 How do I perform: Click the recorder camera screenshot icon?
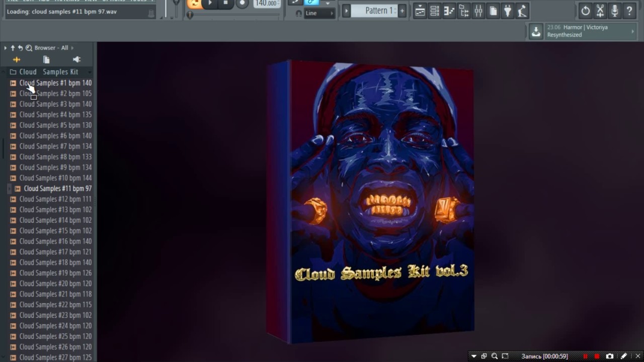610,356
